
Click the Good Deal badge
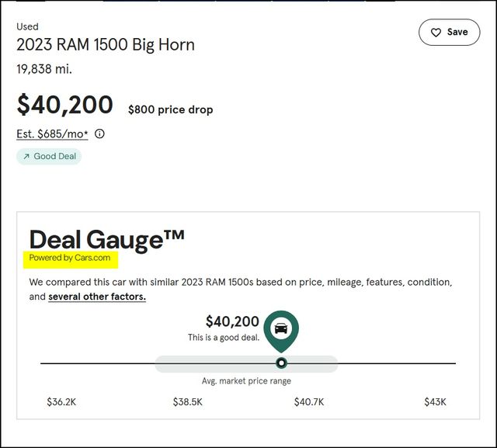[49, 157]
